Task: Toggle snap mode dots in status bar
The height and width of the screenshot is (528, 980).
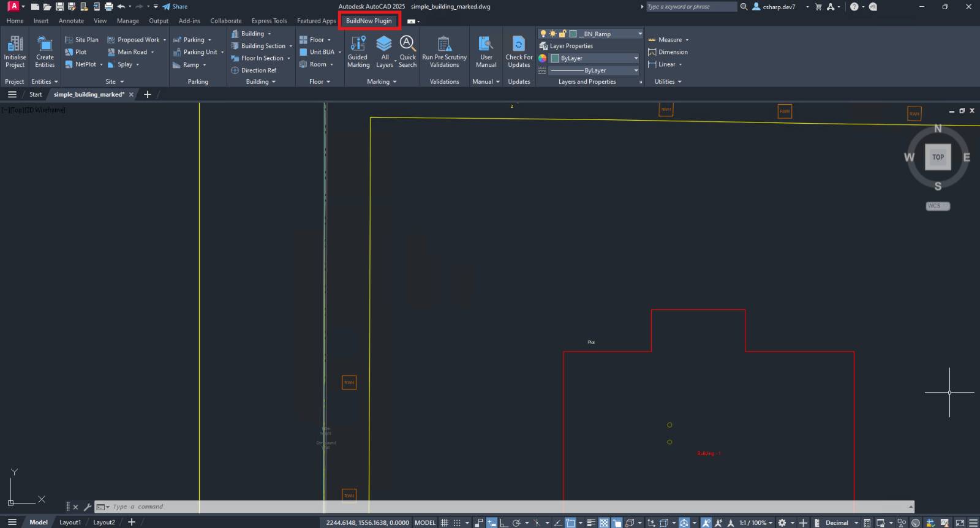Action: coord(457,522)
